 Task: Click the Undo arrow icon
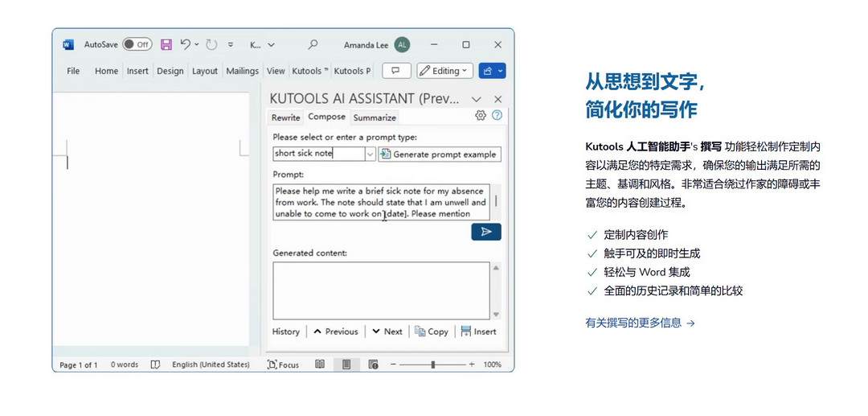pos(186,45)
